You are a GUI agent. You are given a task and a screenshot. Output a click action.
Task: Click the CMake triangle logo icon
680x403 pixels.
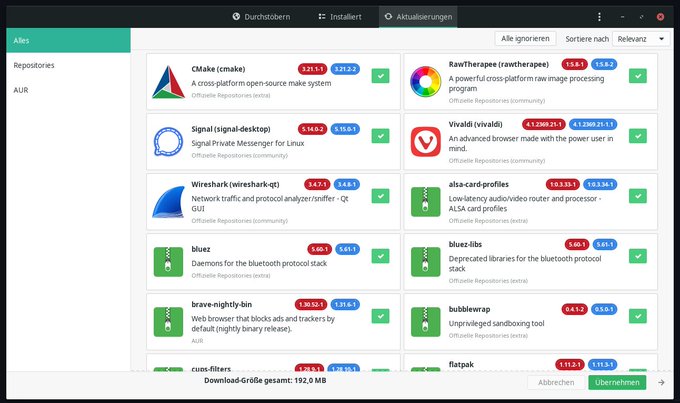point(168,82)
